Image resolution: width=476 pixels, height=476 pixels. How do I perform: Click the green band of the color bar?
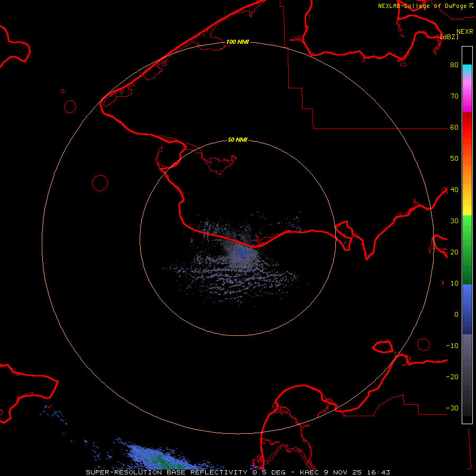467,250
